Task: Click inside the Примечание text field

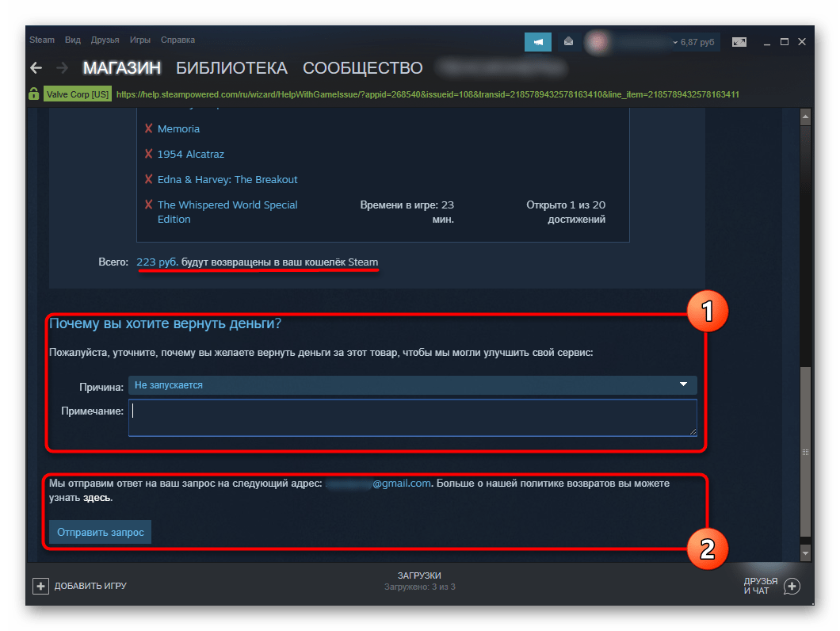Action: point(412,417)
